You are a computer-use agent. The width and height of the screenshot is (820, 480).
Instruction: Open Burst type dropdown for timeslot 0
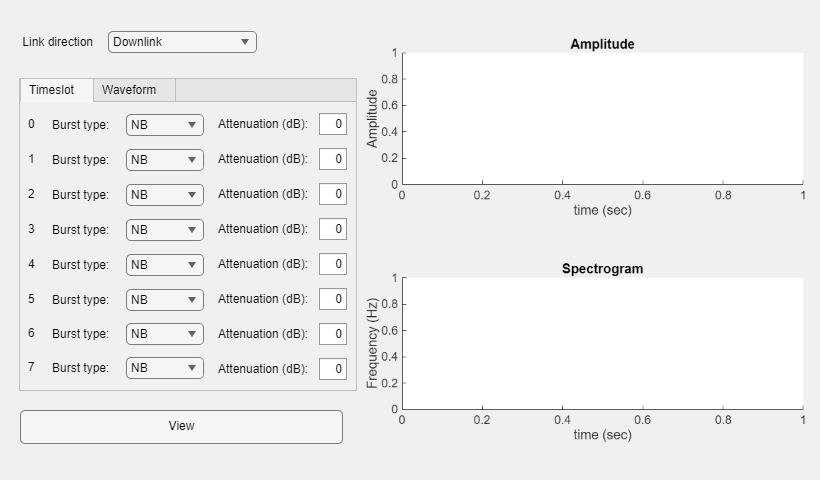pos(165,125)
